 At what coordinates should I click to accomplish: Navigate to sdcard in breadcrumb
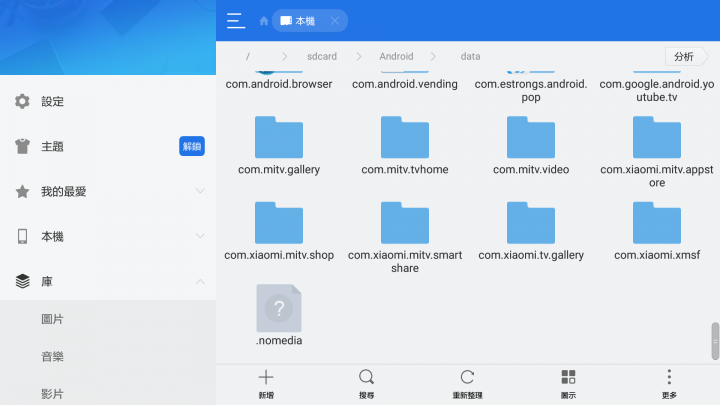pyautogui.click(x=322, y=56)
